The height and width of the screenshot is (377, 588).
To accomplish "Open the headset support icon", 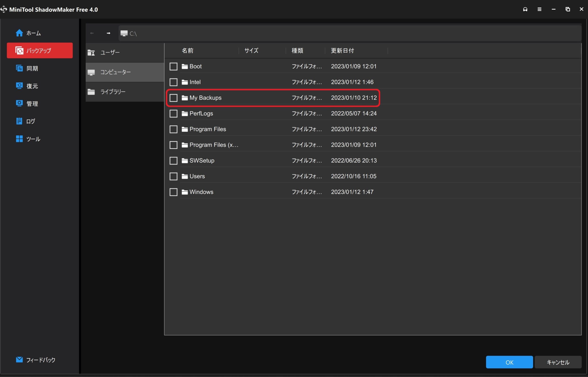I will click(x=525, y=9).
